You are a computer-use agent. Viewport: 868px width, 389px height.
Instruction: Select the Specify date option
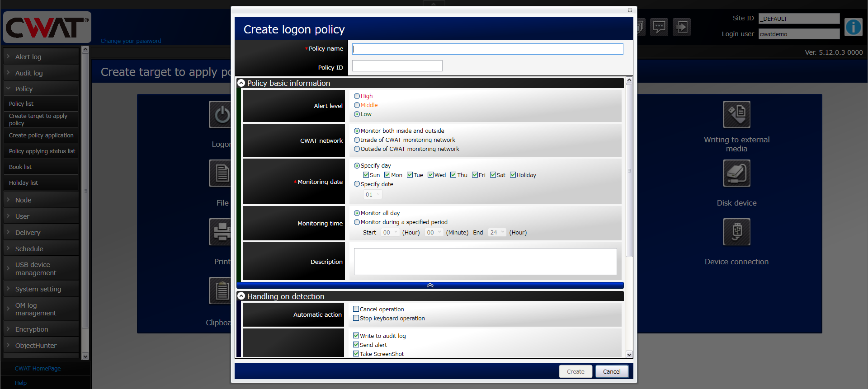(357, 184)
